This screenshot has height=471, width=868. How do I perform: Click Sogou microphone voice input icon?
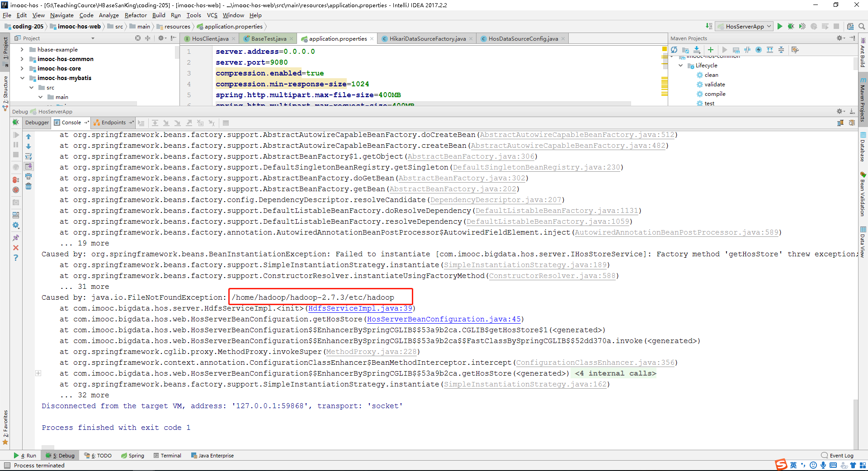pyautogui.click(x=823, y=465)
